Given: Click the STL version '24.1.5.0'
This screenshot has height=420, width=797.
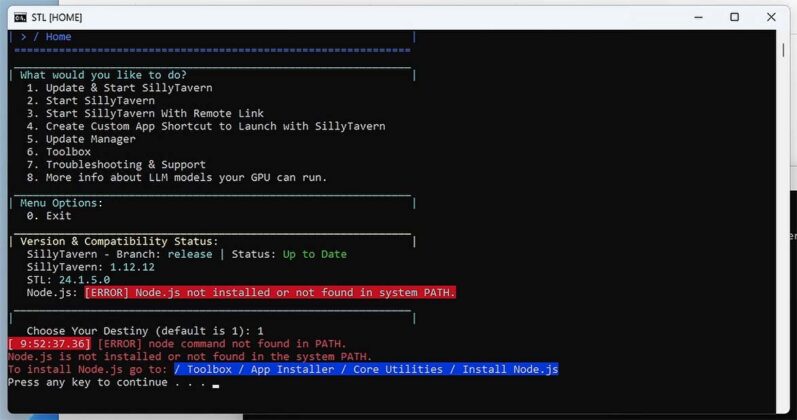Looking at the screenshot, I should coord(84,280).
